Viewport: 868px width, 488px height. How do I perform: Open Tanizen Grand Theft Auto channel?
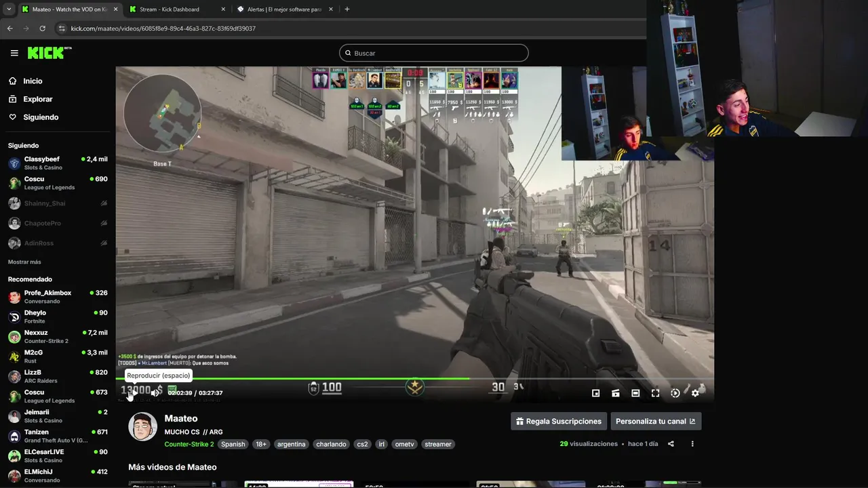(x=58, y=436)
